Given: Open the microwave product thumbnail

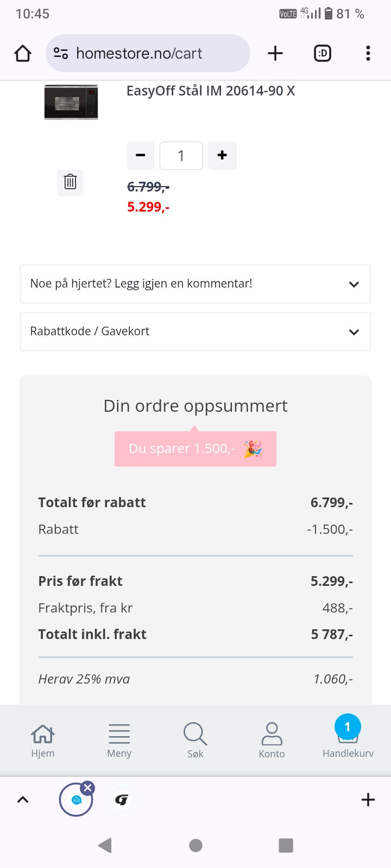Looking at the screenshot, I should [x=71, y=101].
